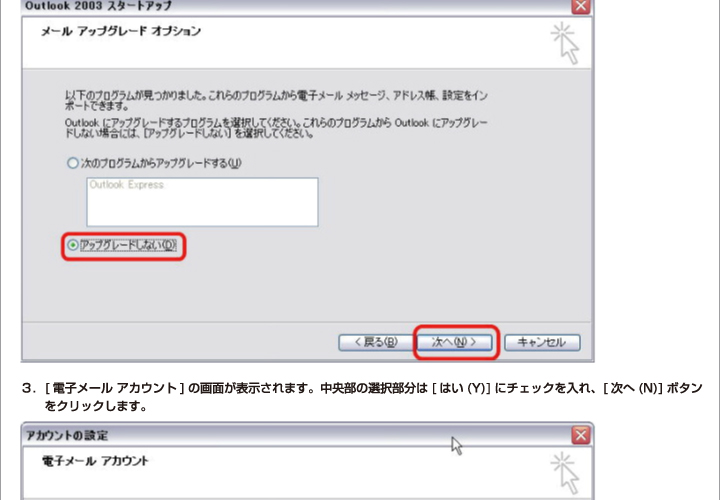The image size is (720, 500).
Task: Click the 電子メール アカウント heading
Action: click(95, 461)
